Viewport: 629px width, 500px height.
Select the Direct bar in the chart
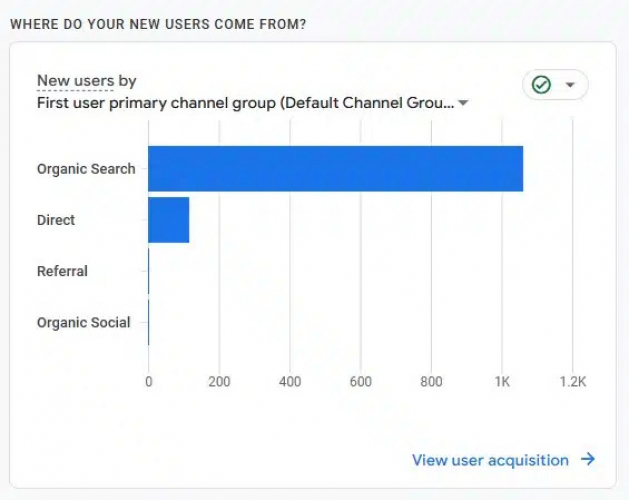(168, 220)
